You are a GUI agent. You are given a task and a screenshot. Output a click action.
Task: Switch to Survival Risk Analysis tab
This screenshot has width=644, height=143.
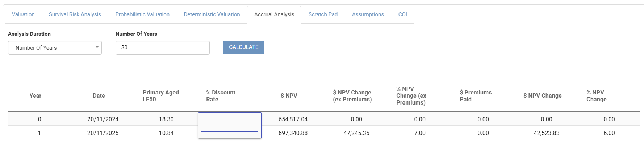tap(75, 14)
